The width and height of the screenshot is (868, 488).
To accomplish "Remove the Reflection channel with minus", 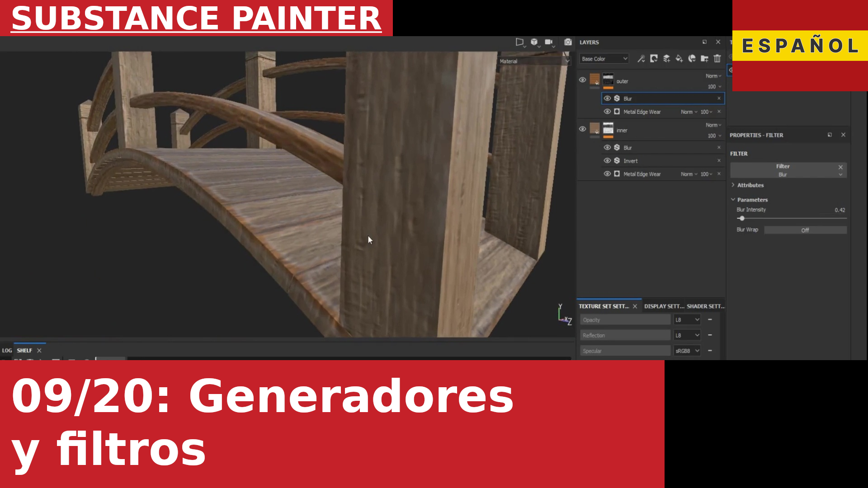I will [710, 335].
